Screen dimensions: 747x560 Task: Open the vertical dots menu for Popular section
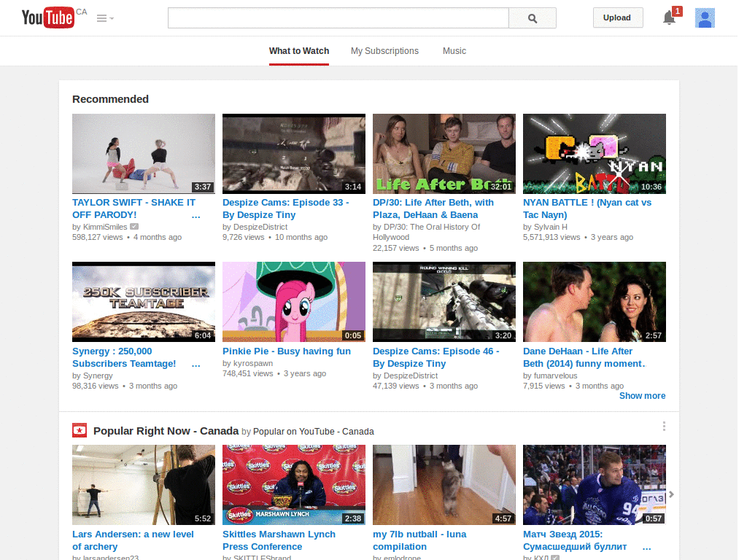coord(664,426)
